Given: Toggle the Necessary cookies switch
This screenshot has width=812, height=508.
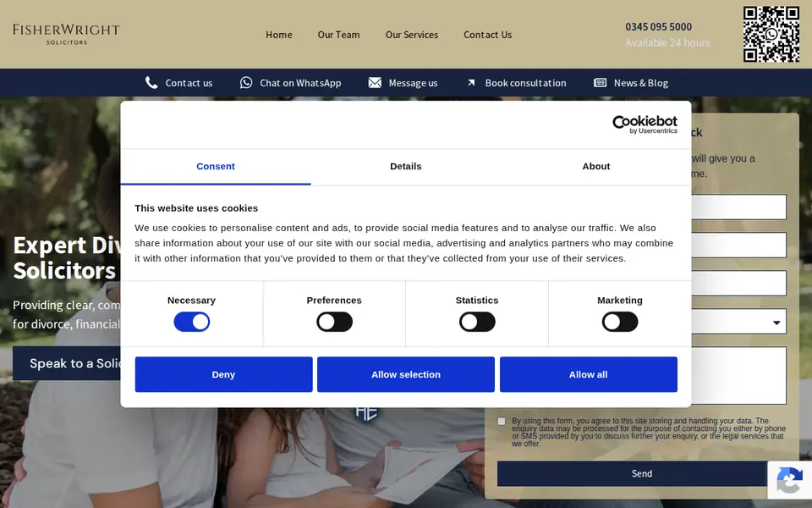Looking at the screenshot, I should coord(192,322).
